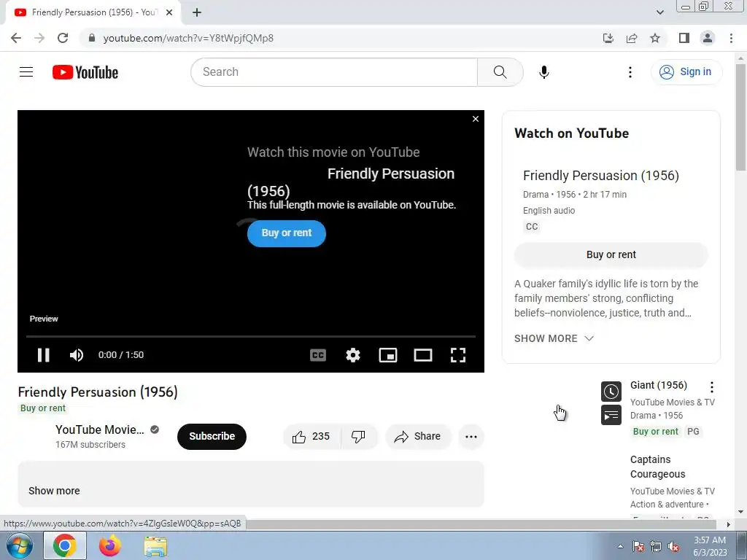Dismiss the movie overlay with X

click(475, 119)
